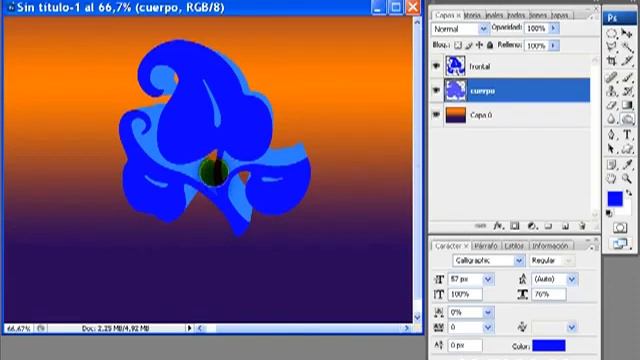
Task: Click the Quick Mask mode icon
Action: coord(620,228)
